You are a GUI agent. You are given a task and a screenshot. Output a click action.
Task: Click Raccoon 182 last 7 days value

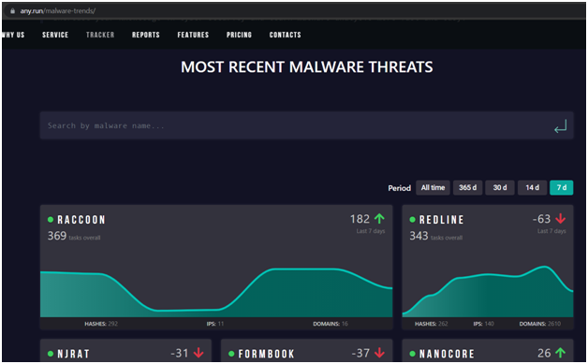(360, 219)
